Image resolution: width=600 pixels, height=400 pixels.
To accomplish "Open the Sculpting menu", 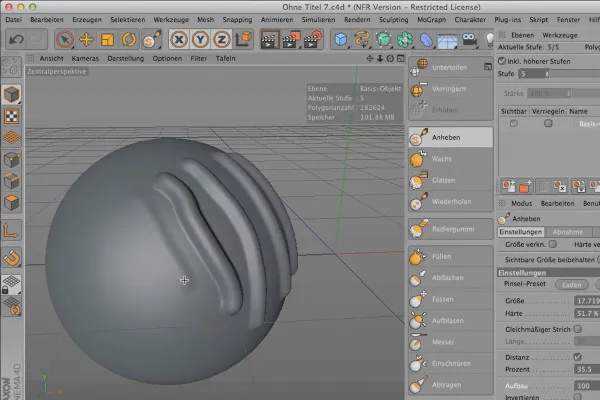I will (393, 20).
